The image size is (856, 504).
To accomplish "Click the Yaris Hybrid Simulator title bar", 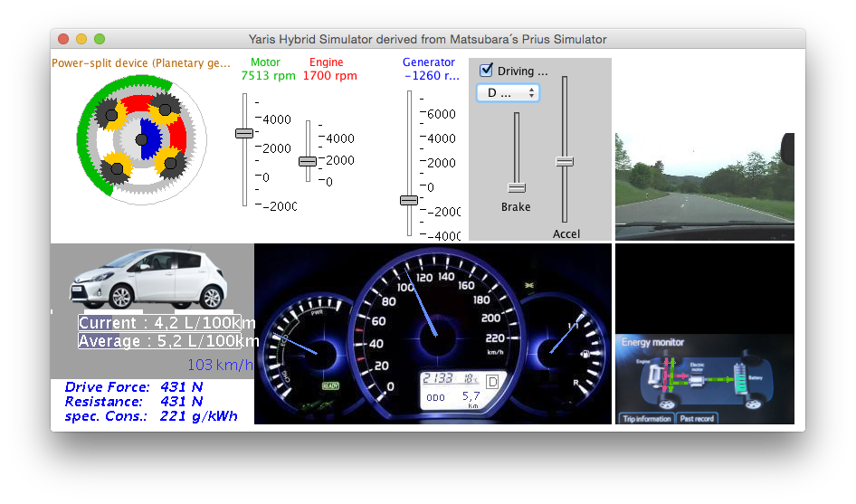I will pyautogui.click(x=427, y=39).
